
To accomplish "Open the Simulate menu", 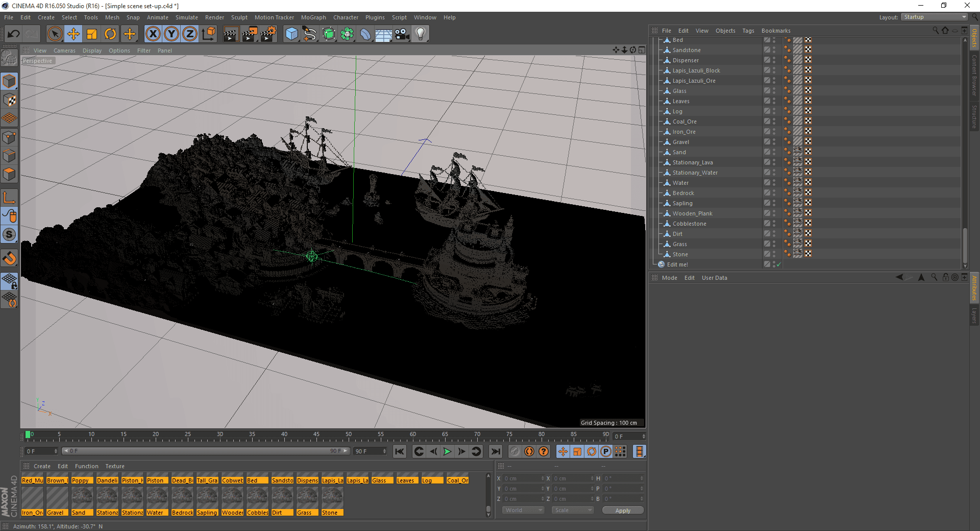I will pyautogui.click(x=187, y=17).
